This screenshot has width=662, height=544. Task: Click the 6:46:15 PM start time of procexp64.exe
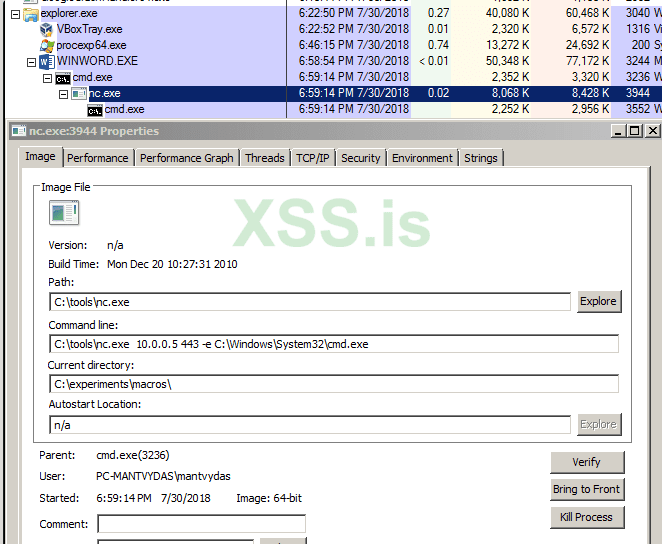point(354,45)
